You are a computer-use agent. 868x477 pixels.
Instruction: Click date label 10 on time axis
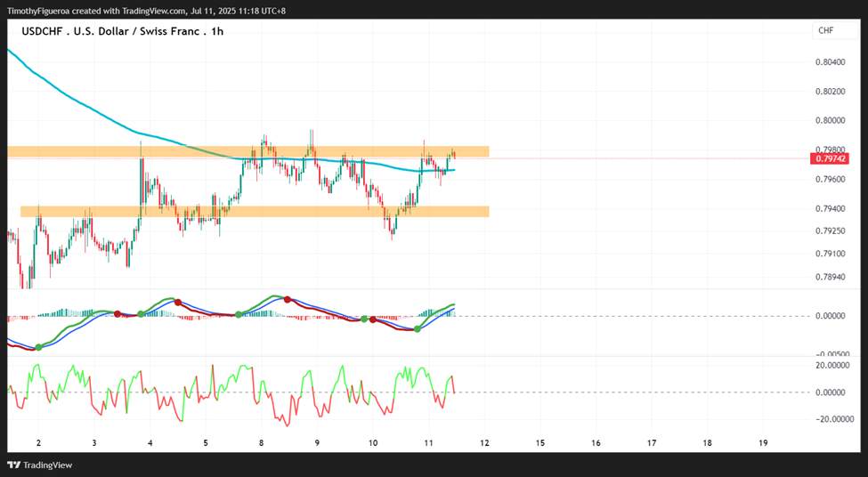pyautogui.click(x=373, y=443)
